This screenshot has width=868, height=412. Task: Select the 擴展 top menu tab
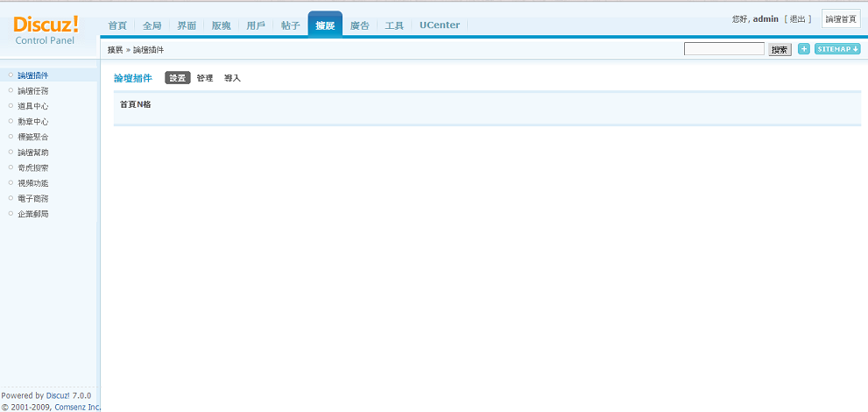pos(325,25)
